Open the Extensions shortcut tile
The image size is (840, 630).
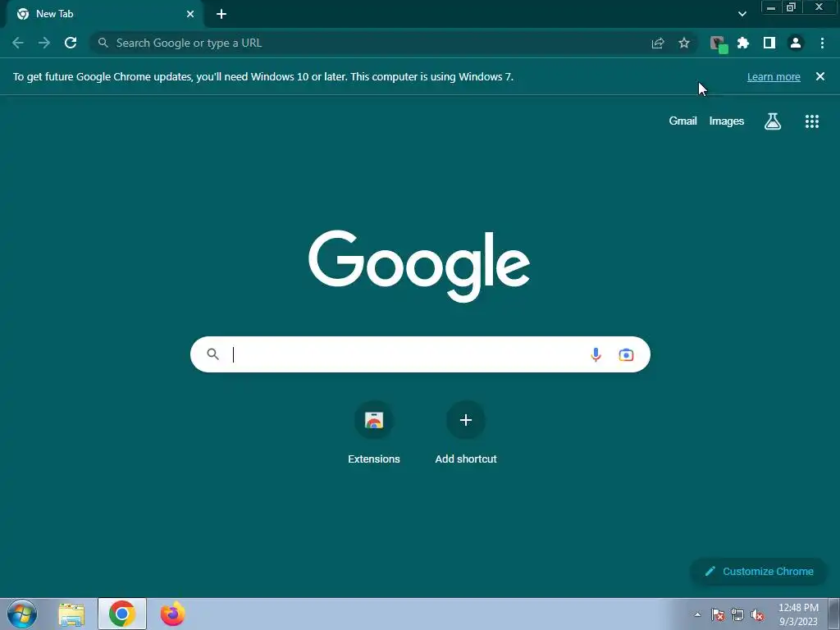click(374, 433)
